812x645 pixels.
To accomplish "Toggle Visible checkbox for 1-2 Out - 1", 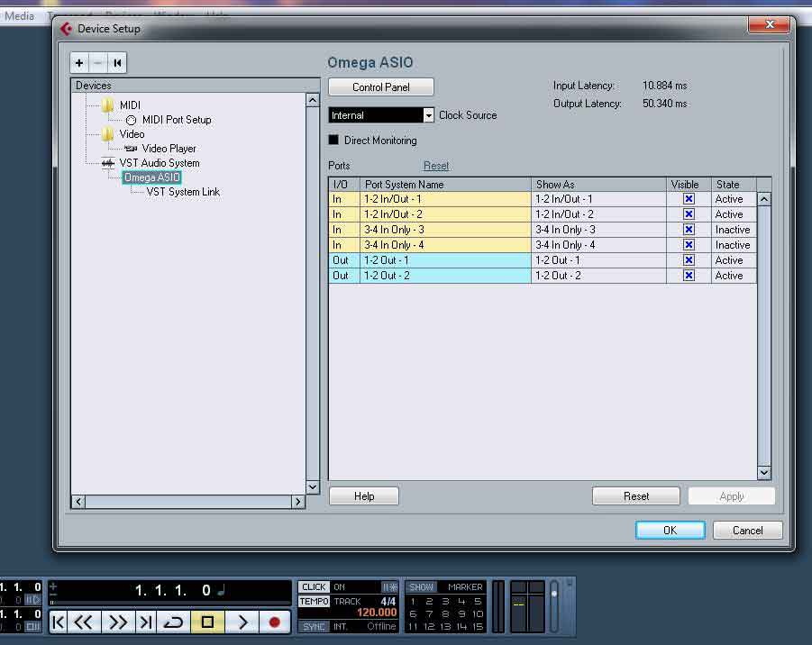I will click(689, 259).
